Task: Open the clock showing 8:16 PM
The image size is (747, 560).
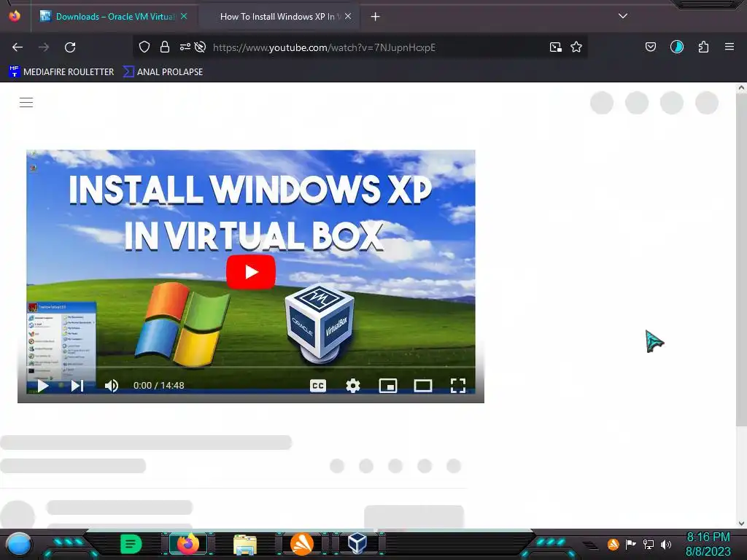Action: pyautogui.click(x=708, y=544)
